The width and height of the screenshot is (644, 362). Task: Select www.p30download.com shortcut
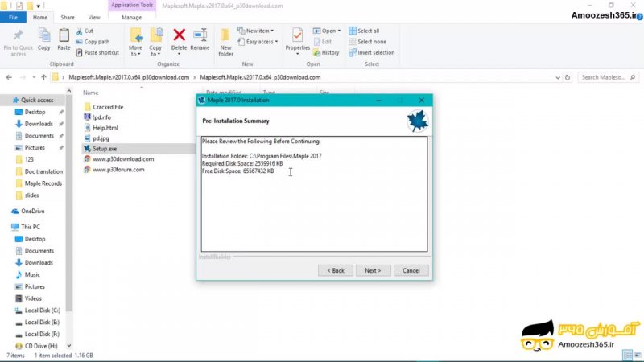[119, 158]
